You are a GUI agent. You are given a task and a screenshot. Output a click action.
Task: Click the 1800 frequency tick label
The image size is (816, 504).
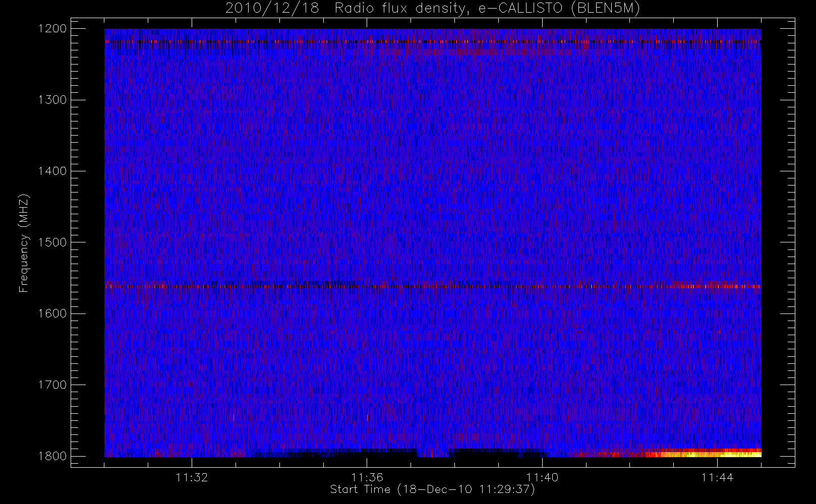pyautogui.click(x=52, y=456)
